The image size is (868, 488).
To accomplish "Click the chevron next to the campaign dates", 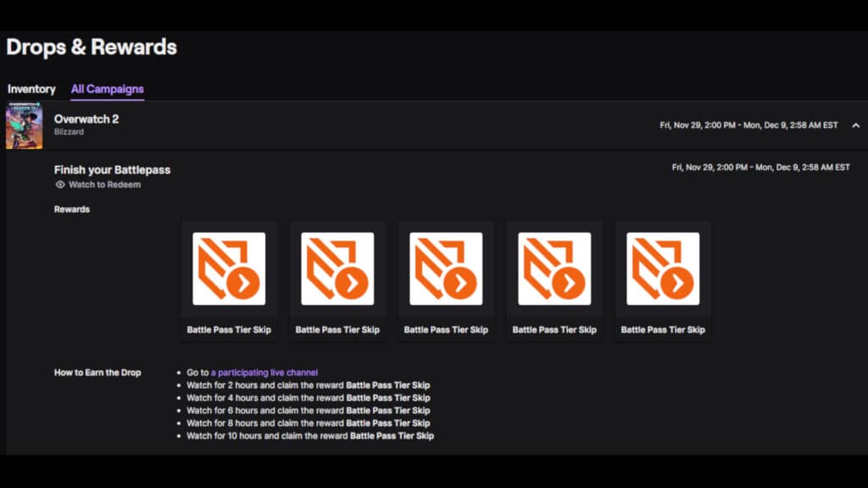I will pyautogui.click(x=855, y=124).
